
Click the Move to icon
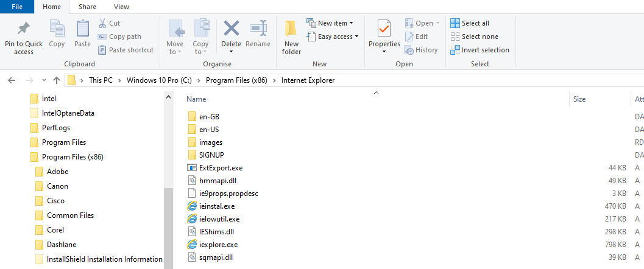[176, 28]
